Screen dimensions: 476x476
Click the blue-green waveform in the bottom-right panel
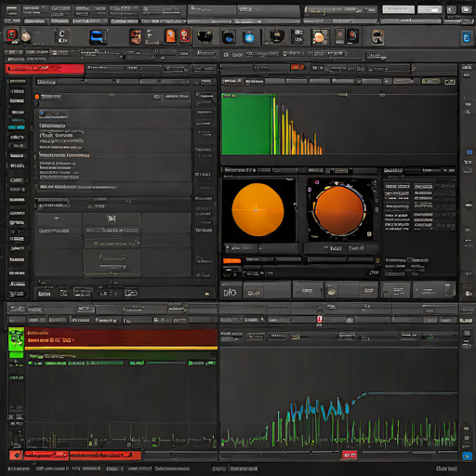coord(319,409)
